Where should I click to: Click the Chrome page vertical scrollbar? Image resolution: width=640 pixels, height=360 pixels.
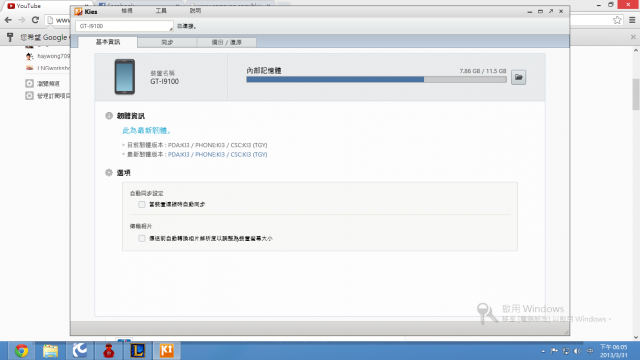click(636, 95)
